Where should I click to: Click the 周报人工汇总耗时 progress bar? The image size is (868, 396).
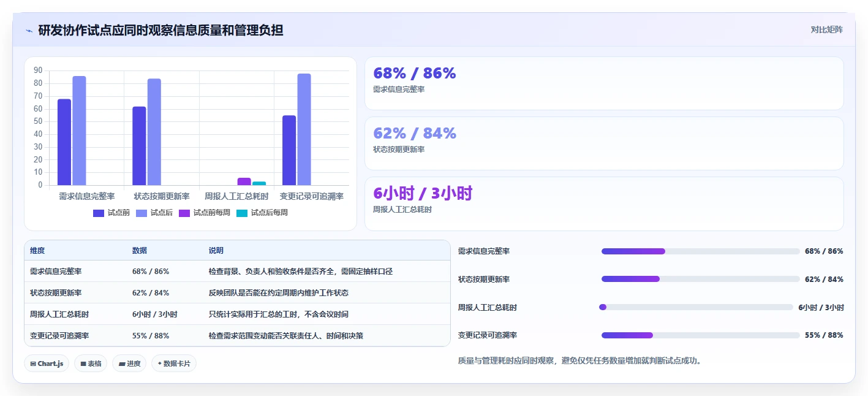click(x=696, y=307)
